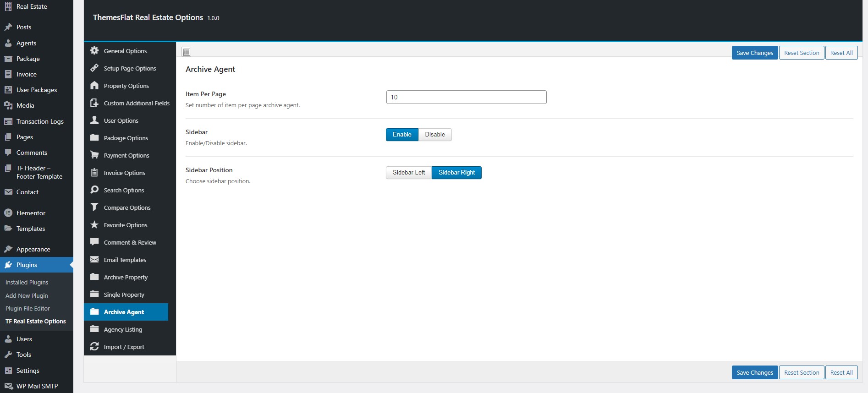Image resolution: width=868 pixels, height=393 pixels.
Task: Click the Media icon in the WordPress menu
Action: coord(8,105)
